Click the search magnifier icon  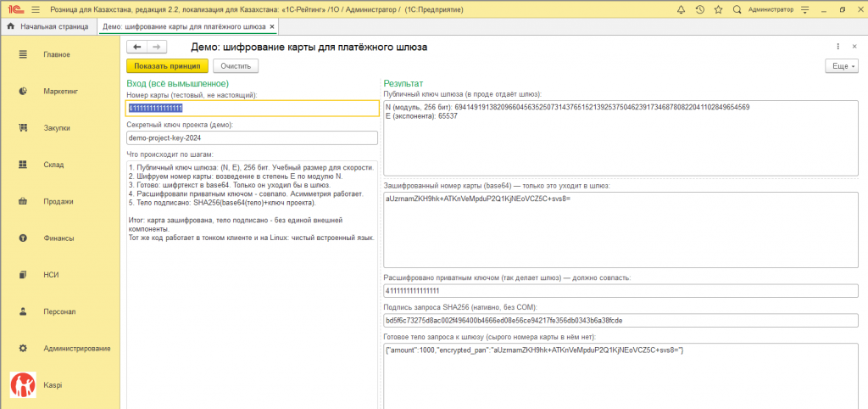737,9
